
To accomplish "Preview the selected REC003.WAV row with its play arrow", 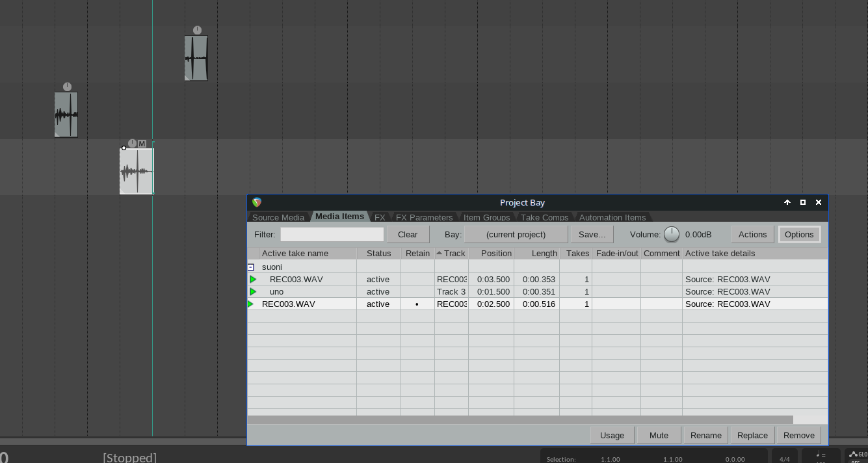I will coord(250,304).
